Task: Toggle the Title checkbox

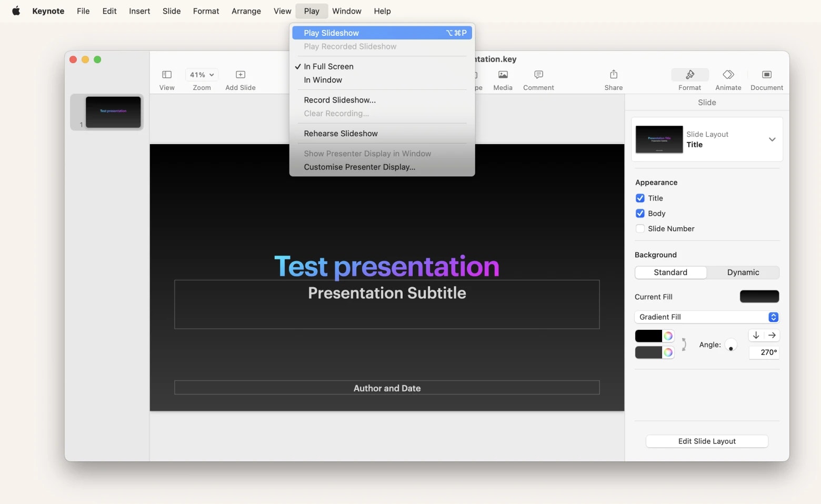Action: [640, 198]
